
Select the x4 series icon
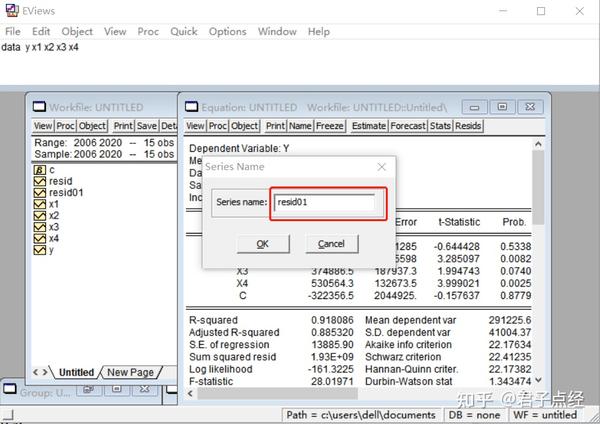[40, 238]
